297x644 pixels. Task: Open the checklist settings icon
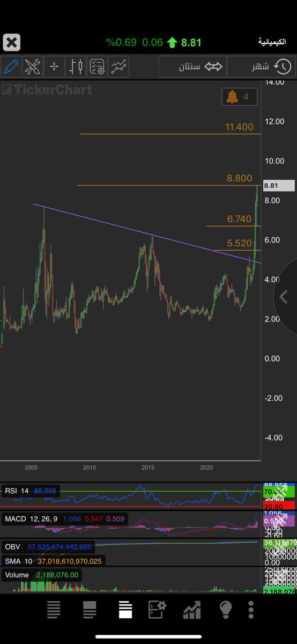pyautogui.click(x=98, y=67)
